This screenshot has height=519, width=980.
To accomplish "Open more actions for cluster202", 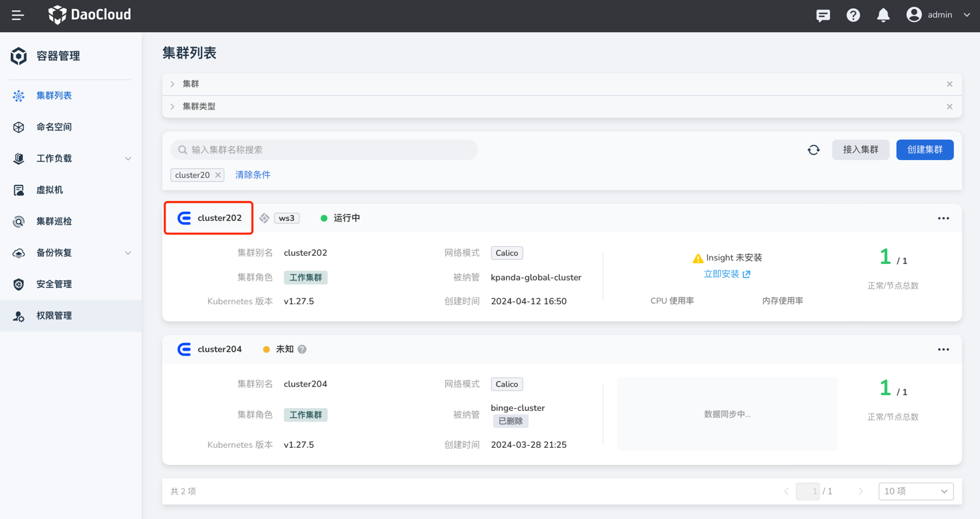I will click(943, 218).
